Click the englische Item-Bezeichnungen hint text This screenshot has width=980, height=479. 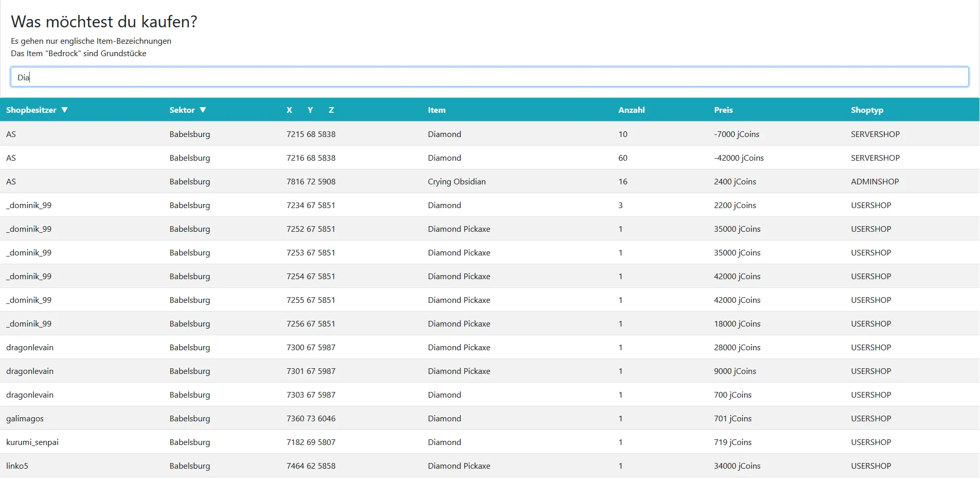[x=91, y=41]
